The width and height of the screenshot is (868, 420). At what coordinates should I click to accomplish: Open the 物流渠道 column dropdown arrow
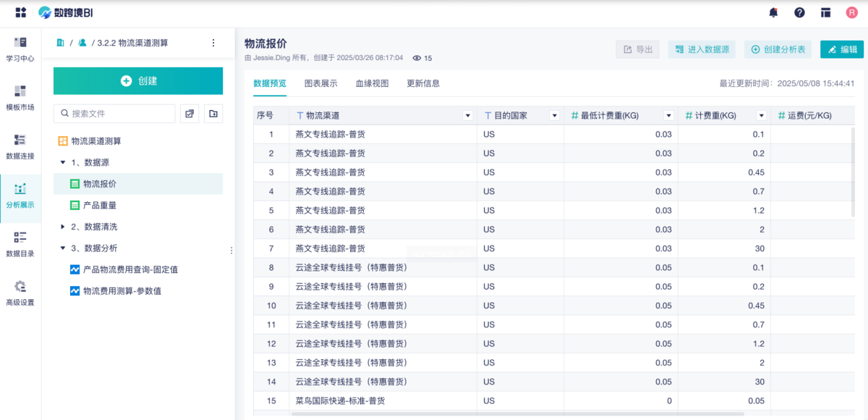pos(468,116)
